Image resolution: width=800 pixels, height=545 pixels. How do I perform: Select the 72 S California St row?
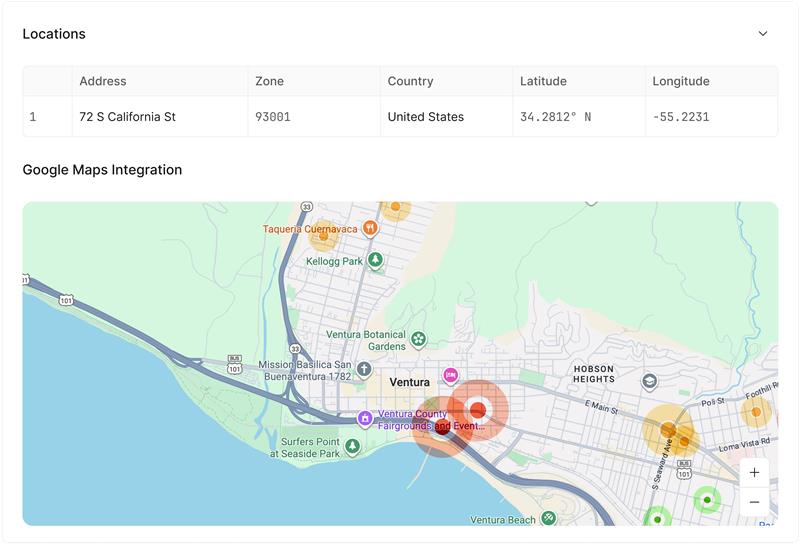pyautogui.click(x=127, y=117)
